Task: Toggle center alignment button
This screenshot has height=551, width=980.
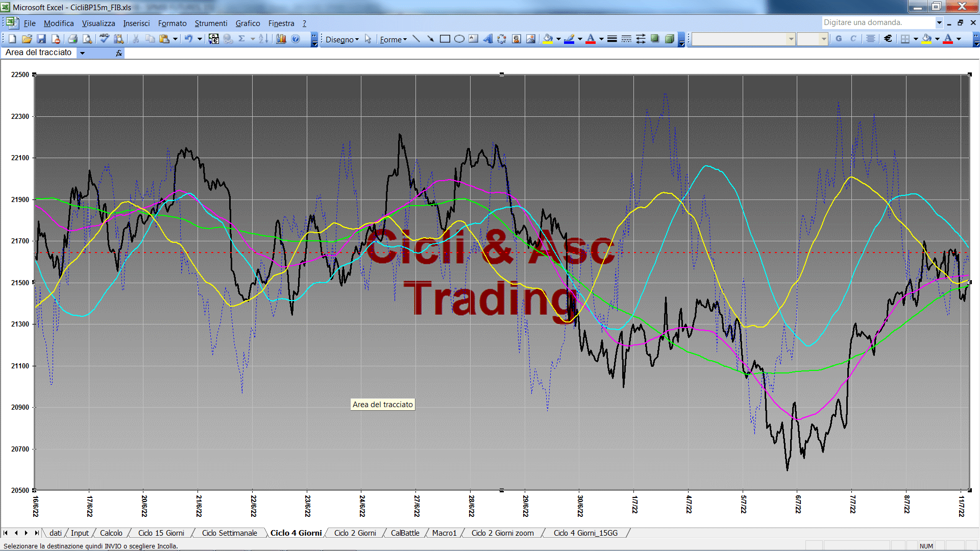Action: pos(871,39)
